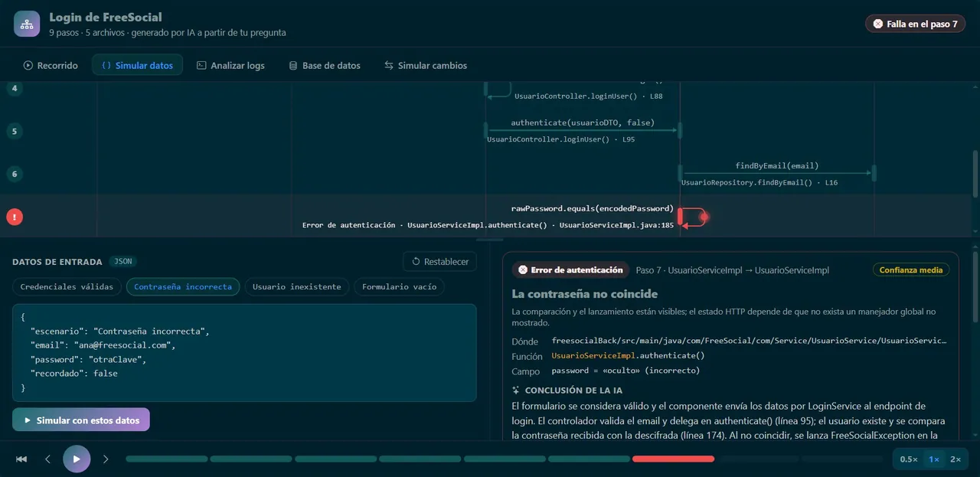Click the password = «oculto» field value
Image resolution: width=980 pixels, height=477 pixels.
pos(626,371)
